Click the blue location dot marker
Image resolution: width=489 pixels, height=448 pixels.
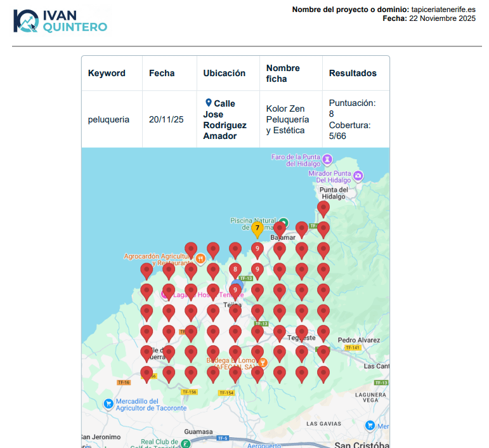click(238, 284)
